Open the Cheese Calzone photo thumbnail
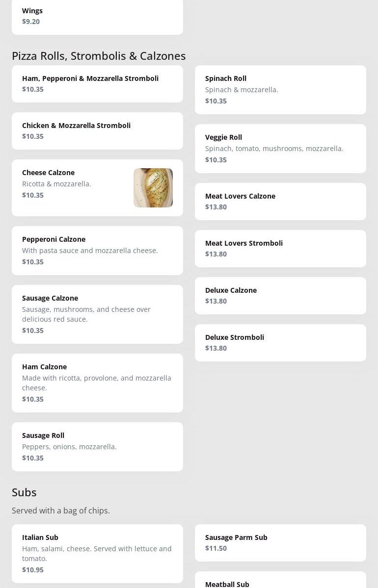Image resolution: width=378 pixels, height=588 pixels. point(153,187)
